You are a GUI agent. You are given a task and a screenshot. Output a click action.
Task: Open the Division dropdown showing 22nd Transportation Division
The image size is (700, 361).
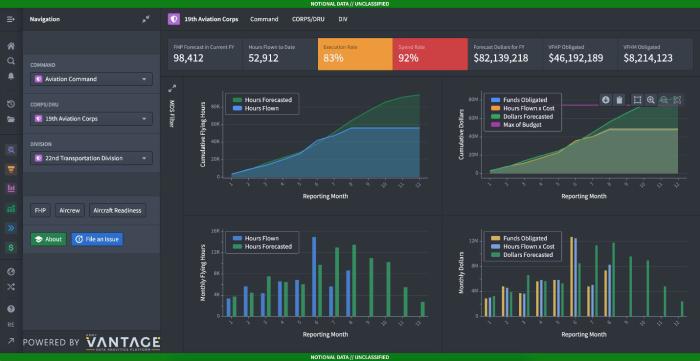[x=92, y=158]
